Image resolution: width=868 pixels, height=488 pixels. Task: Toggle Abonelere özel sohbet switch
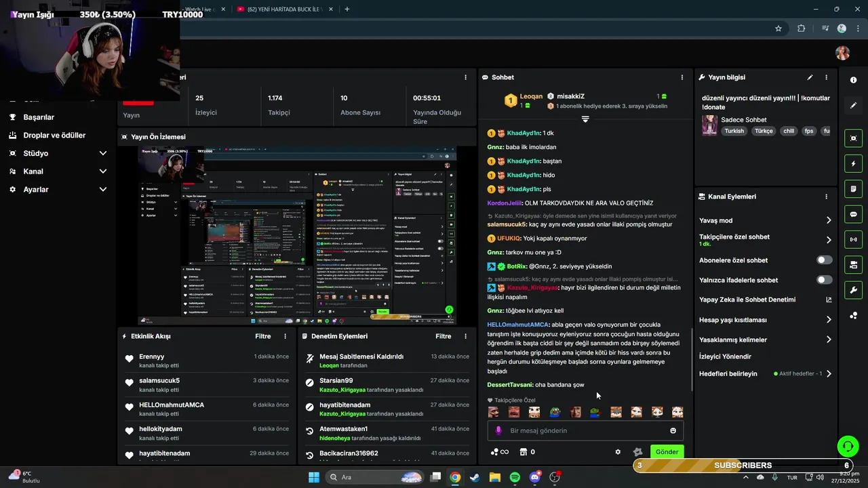coord(825,260)
